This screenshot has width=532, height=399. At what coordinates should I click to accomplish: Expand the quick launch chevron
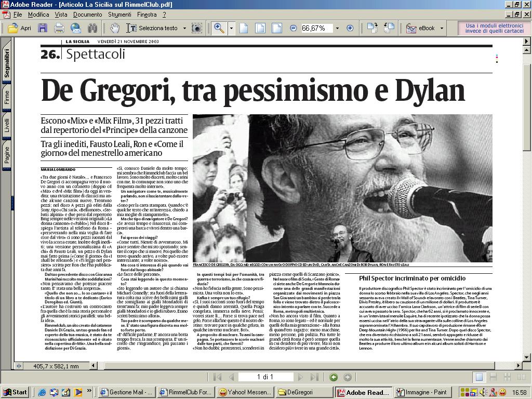89,391
